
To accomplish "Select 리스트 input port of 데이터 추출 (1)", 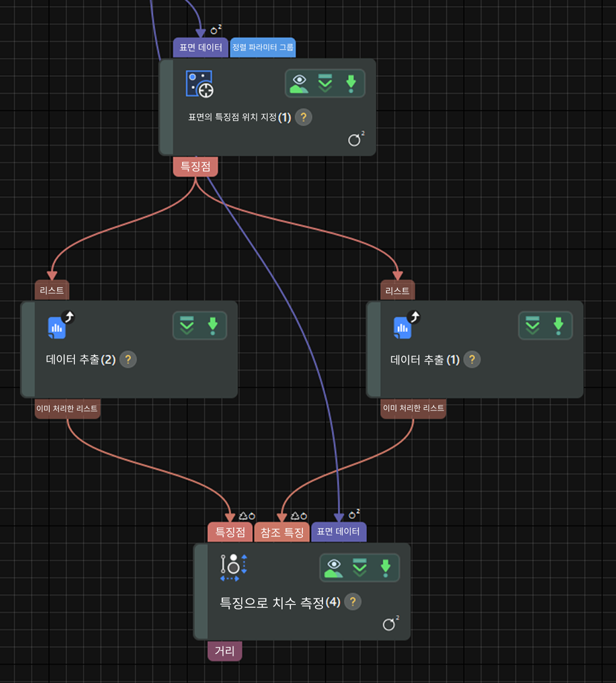I will tap(398, 291).
